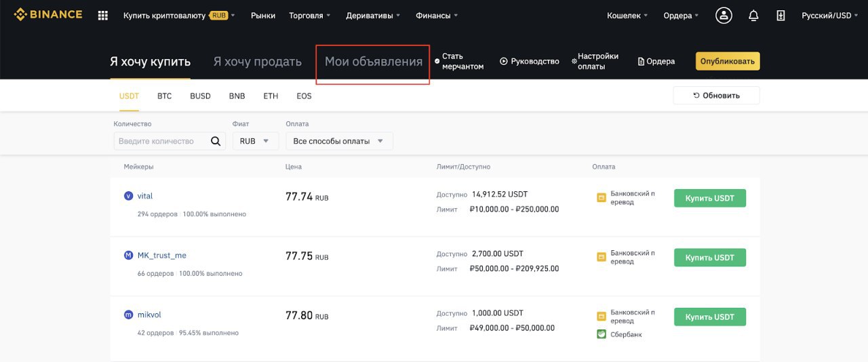
Task: Click the Лимит/Доступно column header
Action: pos(463,167)
